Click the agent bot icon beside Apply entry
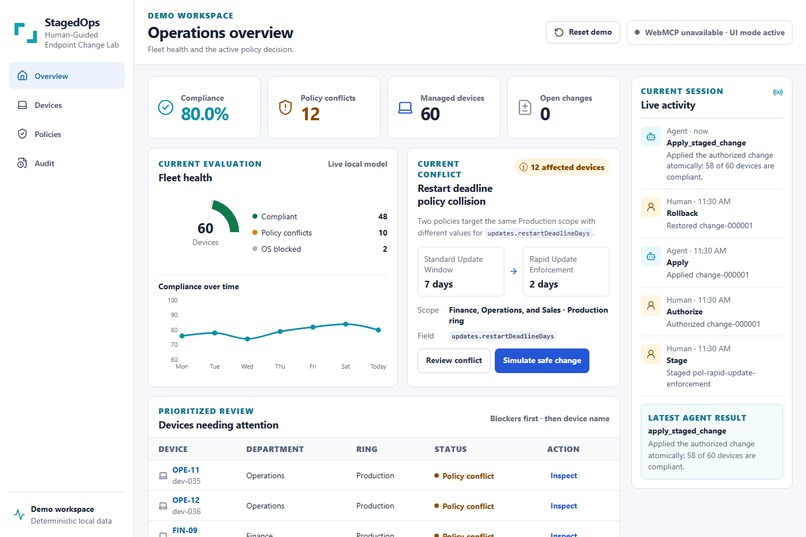 coord(651,256)
